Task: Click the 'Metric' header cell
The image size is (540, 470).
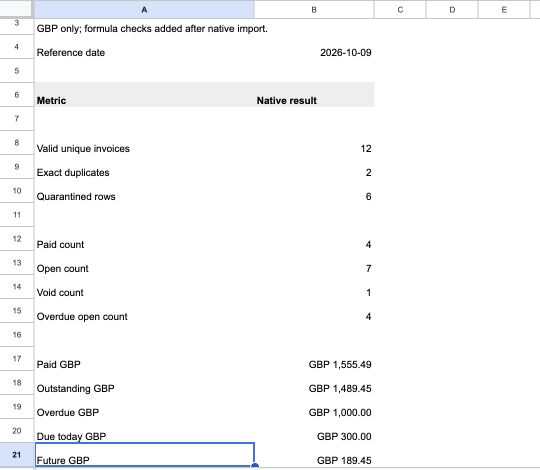Action: [x=144, y=95]
